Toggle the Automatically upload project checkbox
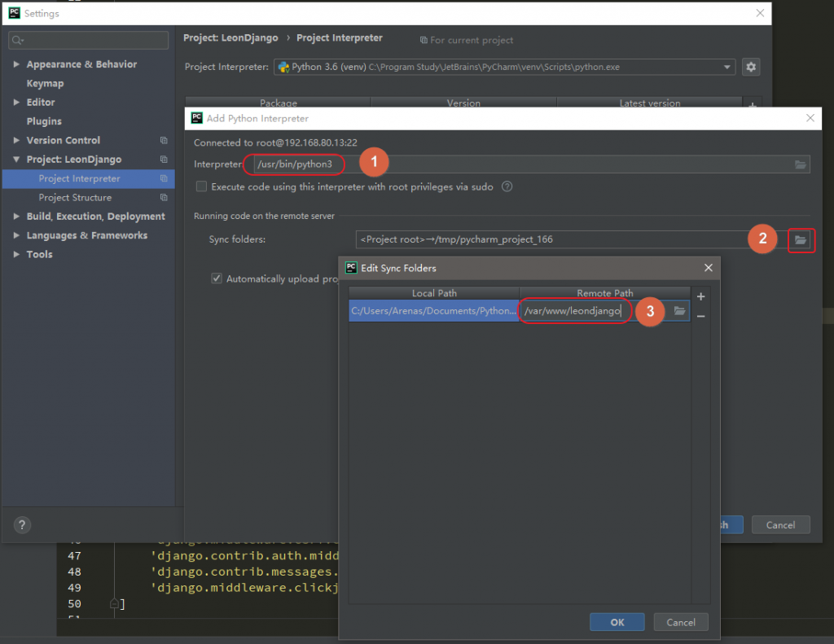The width and height of the screenshot is (834, 644). 217,278
